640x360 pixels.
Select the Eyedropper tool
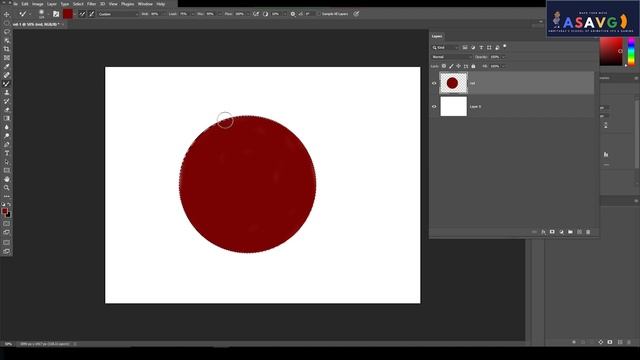7,66
